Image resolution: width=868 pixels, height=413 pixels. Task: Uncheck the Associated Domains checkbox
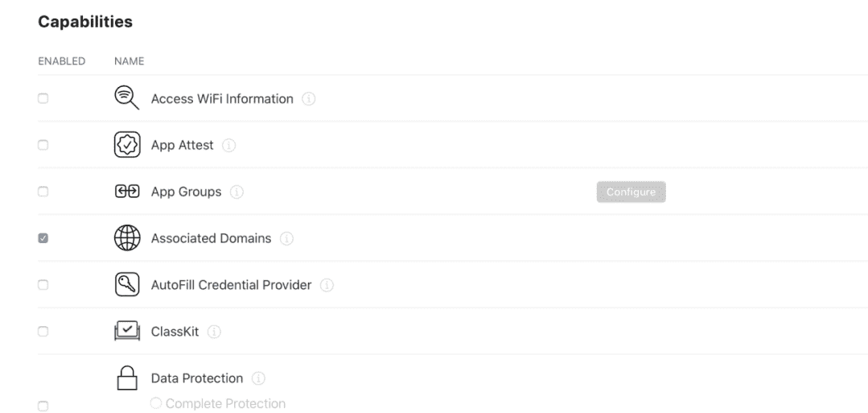[x=43, y=238]
